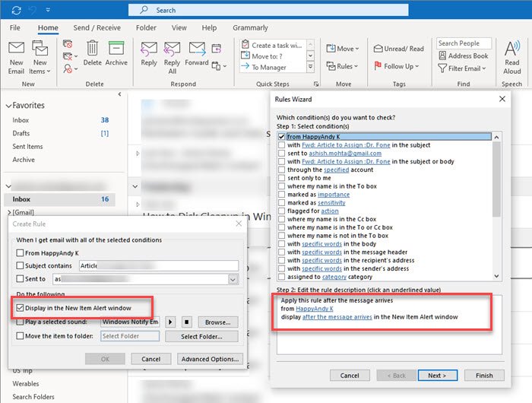Check 'where my name is in the To box'
The image size is (532, 403).
click(x=282, y=186)
